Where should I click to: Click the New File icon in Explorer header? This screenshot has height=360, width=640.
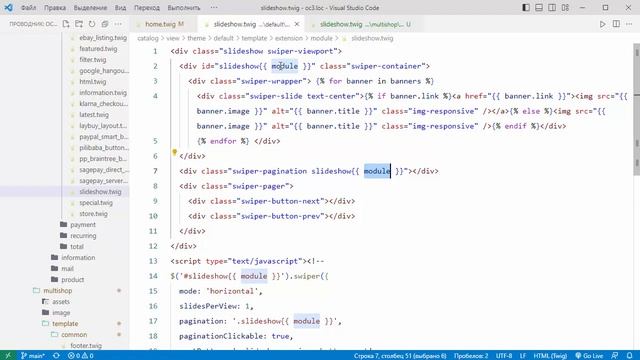66,24
